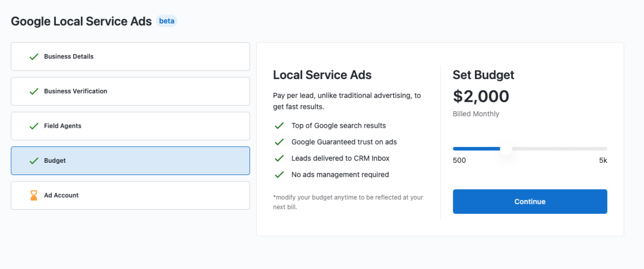This screenshot has height=269, width=644.
Task: Click the $2,000 budget amount
Action: (481, 96)
